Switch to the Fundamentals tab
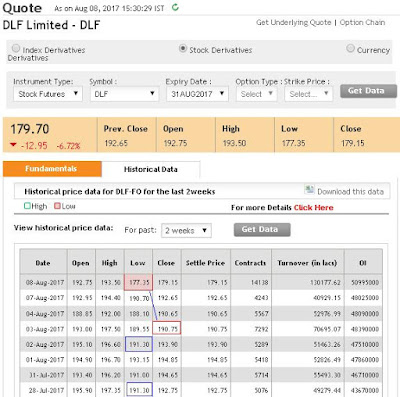 52,169
